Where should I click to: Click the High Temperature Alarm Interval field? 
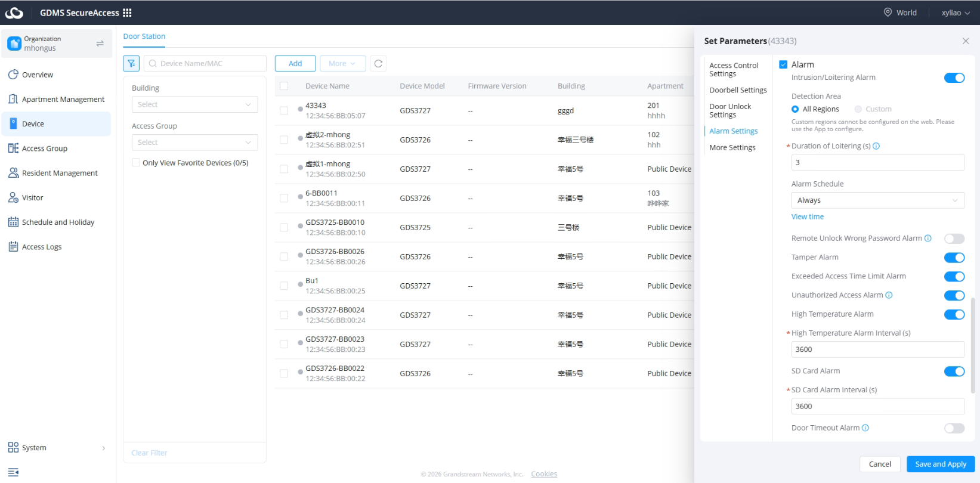877,349
